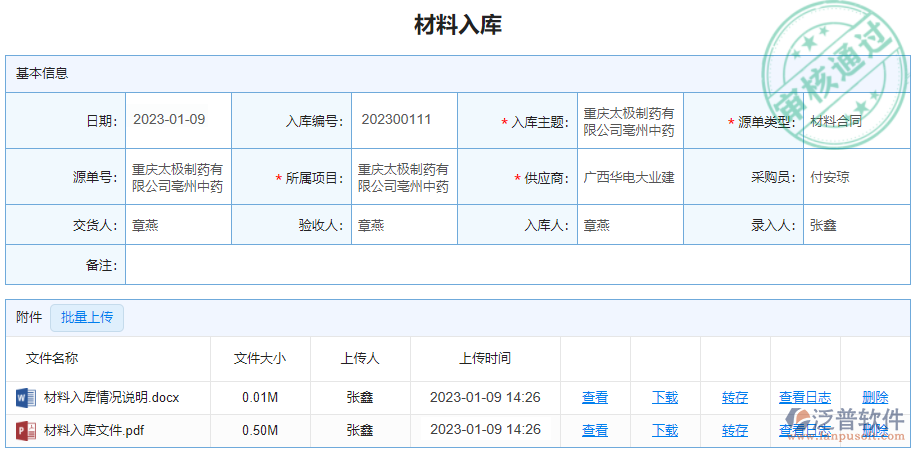Viewport: 915px width, 452px height.
Task: Click the 附件 section label
Action: pyautogui.click(x=29, y=318)
